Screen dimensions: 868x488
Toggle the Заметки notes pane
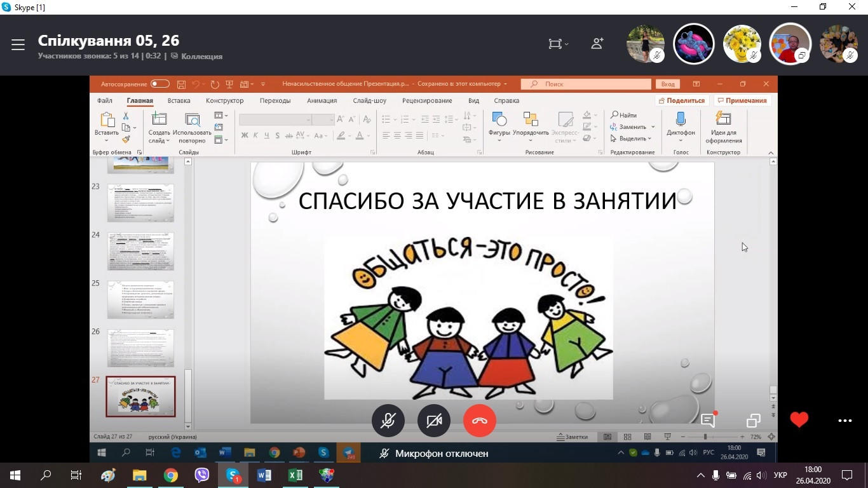click(573, 437)
